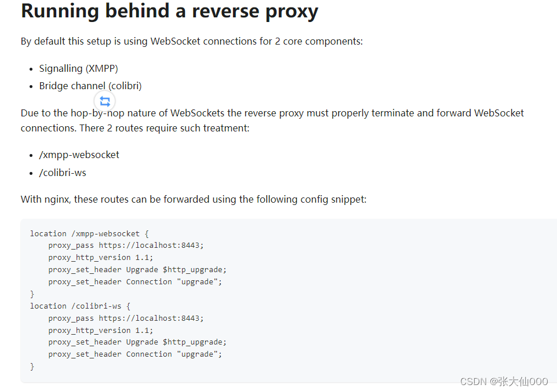Click the blue floating swap-arrows icon

click(x=105, y=101)
